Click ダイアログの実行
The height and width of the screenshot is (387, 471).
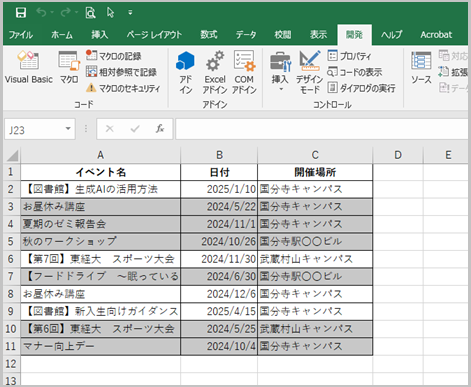click(361, 88)
